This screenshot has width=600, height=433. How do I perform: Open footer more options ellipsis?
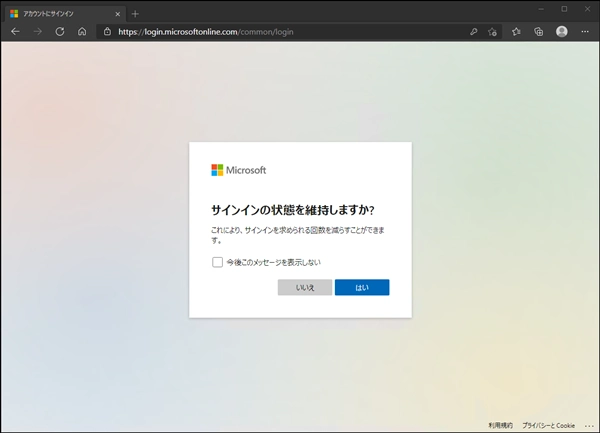tap(589, 426)
